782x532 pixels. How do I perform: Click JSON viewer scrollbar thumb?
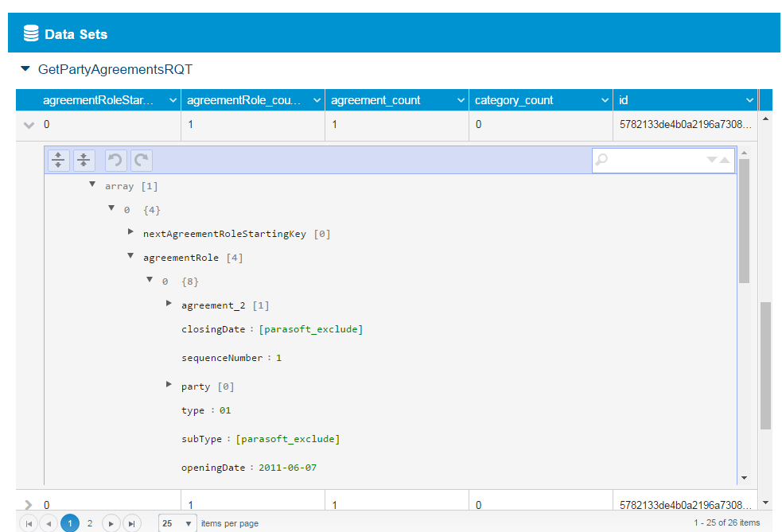744,221
